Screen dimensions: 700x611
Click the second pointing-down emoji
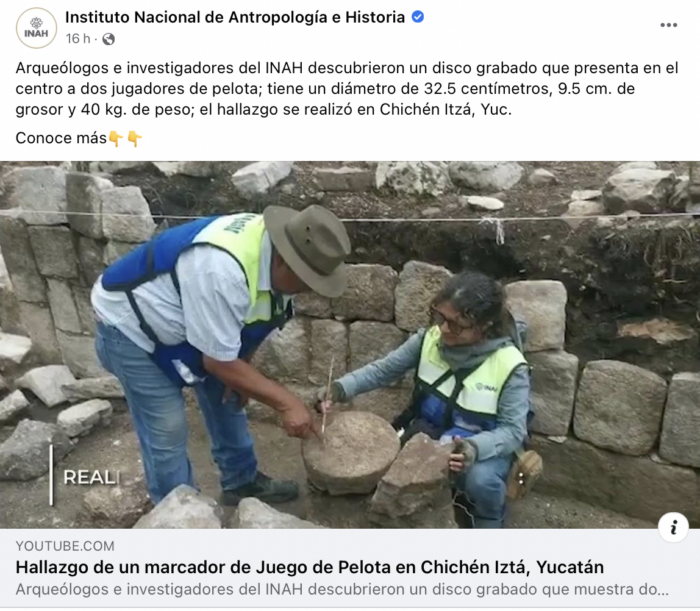(134, 138)
